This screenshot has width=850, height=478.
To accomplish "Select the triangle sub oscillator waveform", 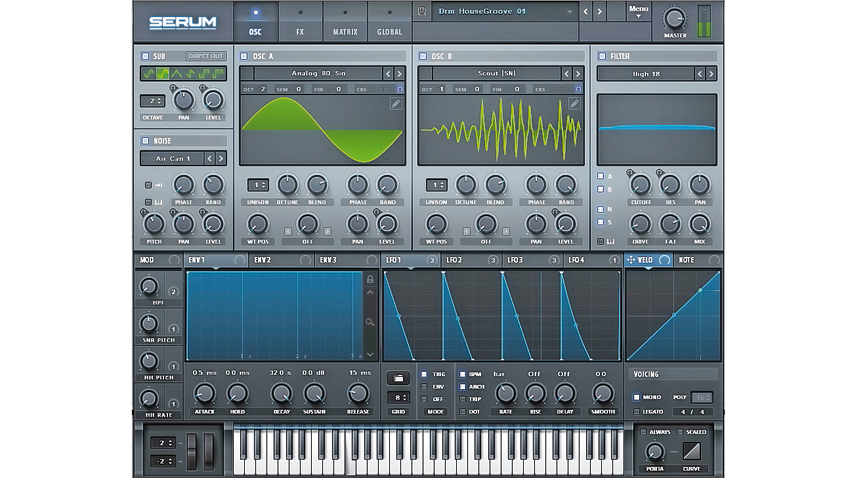I will (177, 74).
